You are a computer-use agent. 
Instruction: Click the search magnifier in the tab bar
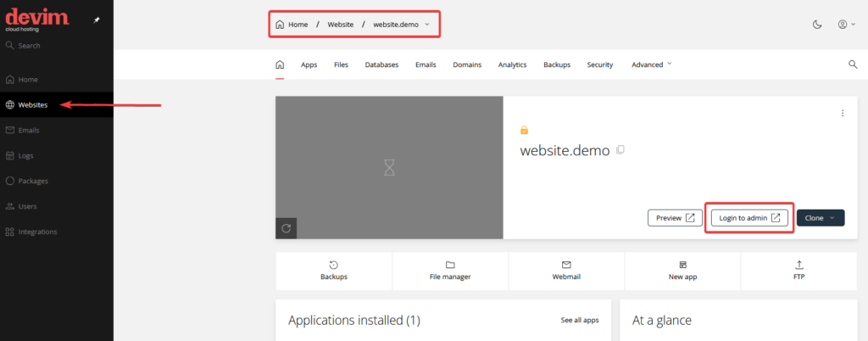click(x=853, y=64)
